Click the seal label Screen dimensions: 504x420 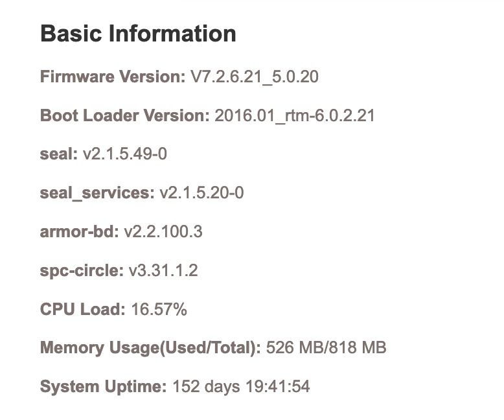tap(58, 154)
